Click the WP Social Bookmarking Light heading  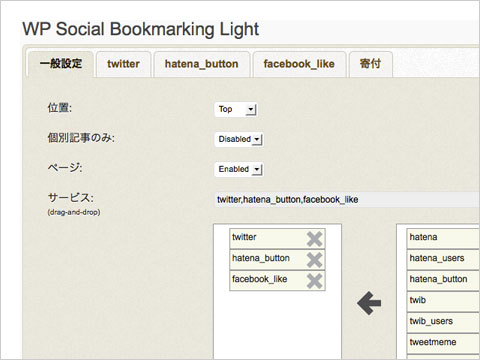pyautogui.click(x=140, y=29)
